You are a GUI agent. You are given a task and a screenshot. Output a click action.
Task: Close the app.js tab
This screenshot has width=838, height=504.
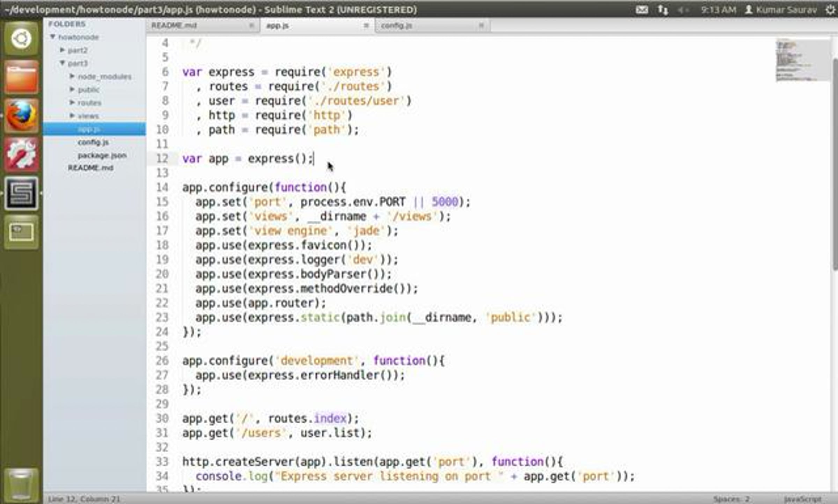coord(366,25)
